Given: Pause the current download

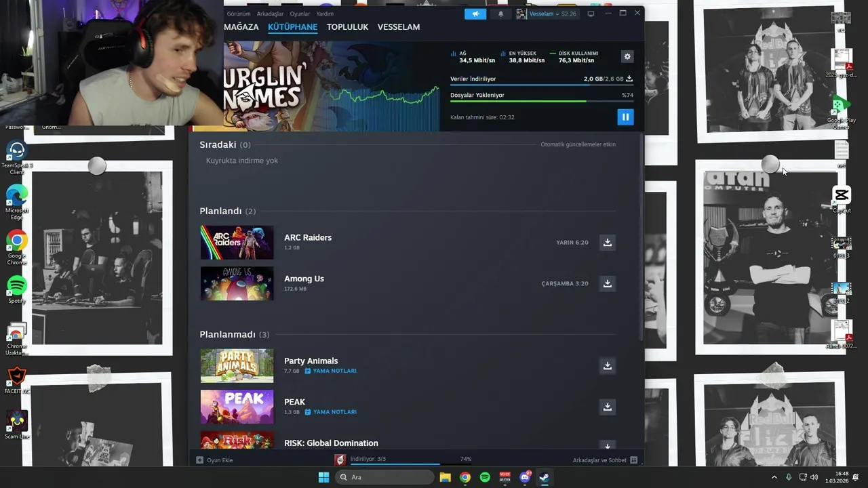Looking at the screenshot, I should coord(625,117).
